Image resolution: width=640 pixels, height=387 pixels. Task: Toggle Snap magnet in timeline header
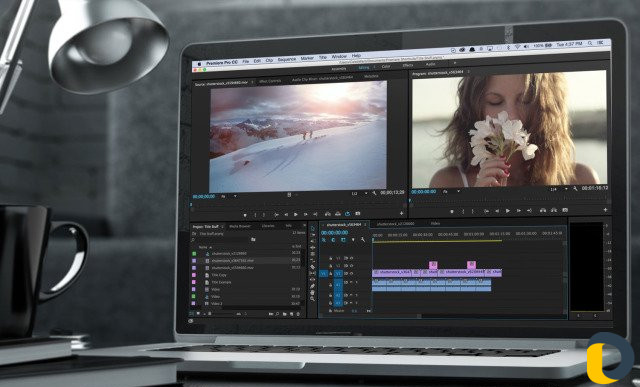click(333, 240)
